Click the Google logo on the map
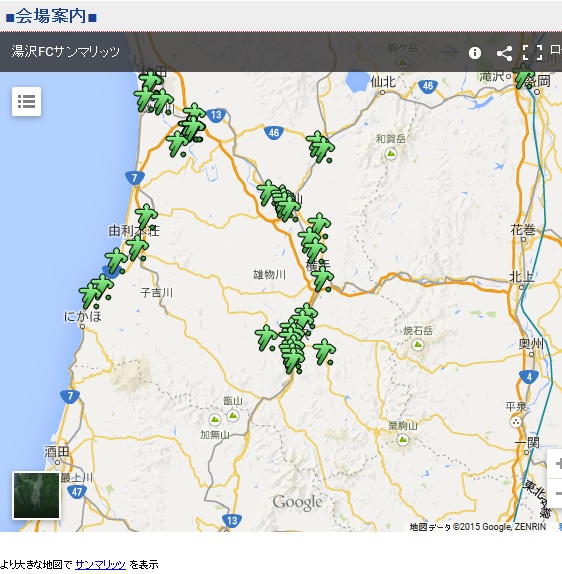Screen dimensions: 562x574 [298, 503]
